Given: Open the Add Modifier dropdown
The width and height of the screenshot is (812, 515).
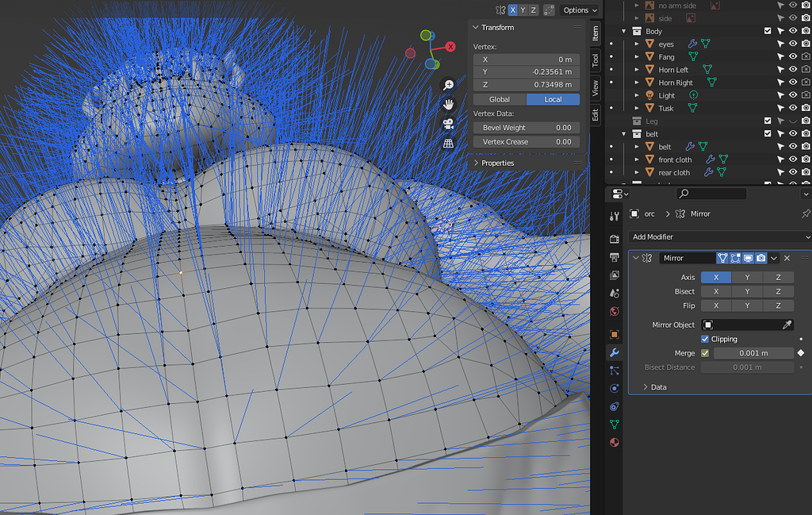Looking at the screenshot, I should click(718, 236).
